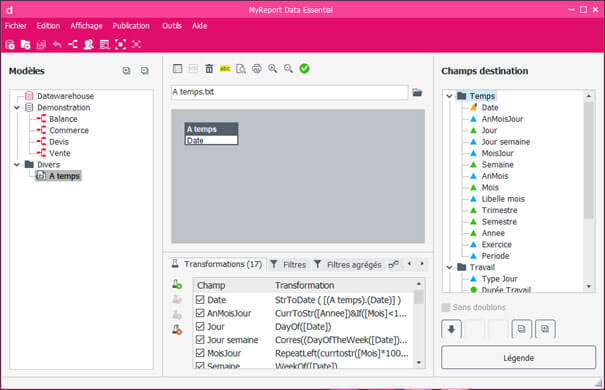Select the A temps model in tree
This screenshot has width=605, height=390.
(64, 176)
